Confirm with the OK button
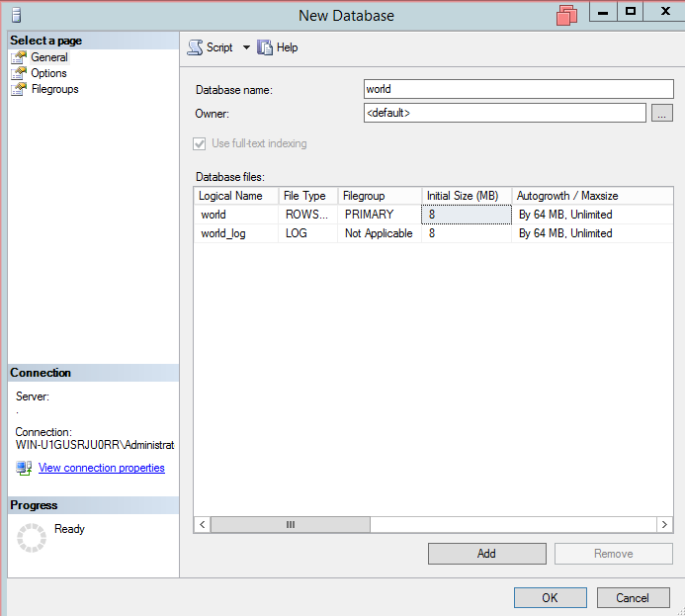Viewport: 685px width, 616px height. point(550,597)
